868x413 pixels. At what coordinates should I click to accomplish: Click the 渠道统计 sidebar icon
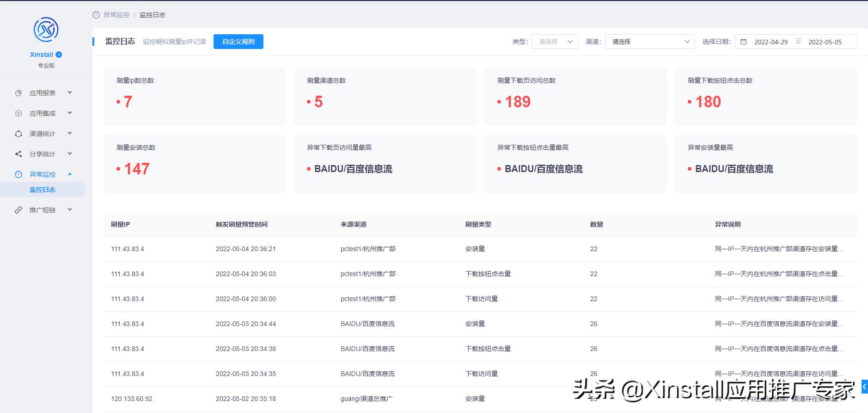click(x=18, y=134)
